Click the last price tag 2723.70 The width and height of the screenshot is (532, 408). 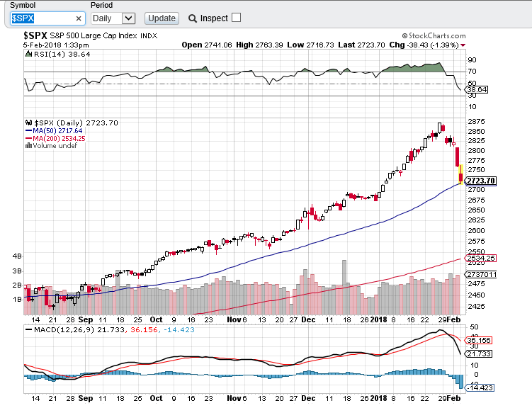point(481,181)
